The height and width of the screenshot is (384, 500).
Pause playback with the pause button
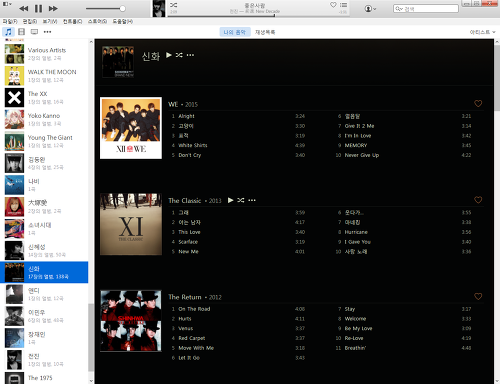(x=39, y=8)
